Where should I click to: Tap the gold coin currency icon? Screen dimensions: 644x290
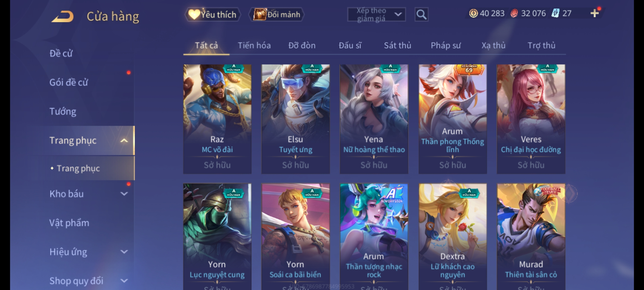coord(473,13)
